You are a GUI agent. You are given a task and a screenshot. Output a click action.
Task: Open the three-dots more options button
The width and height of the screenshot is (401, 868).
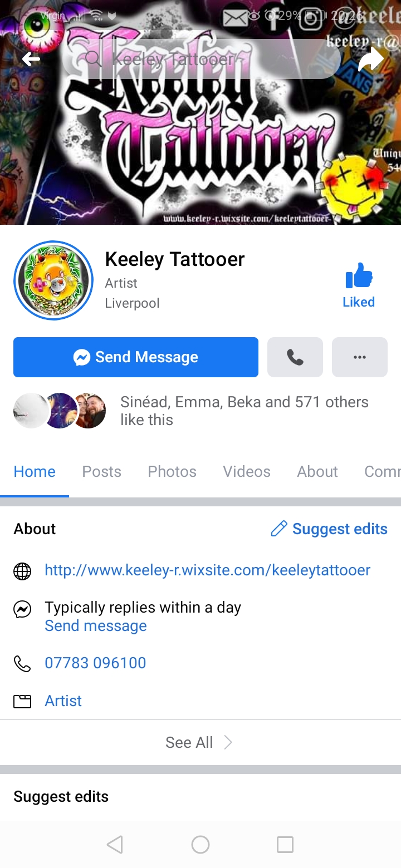[x=360, y=357]
